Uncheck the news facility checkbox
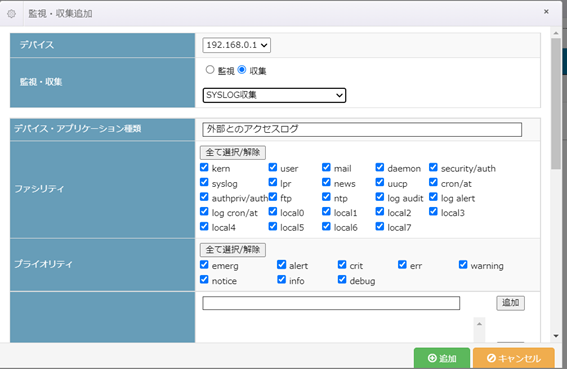This screenshot has height=369, width=567. click(x=326, y=182)
